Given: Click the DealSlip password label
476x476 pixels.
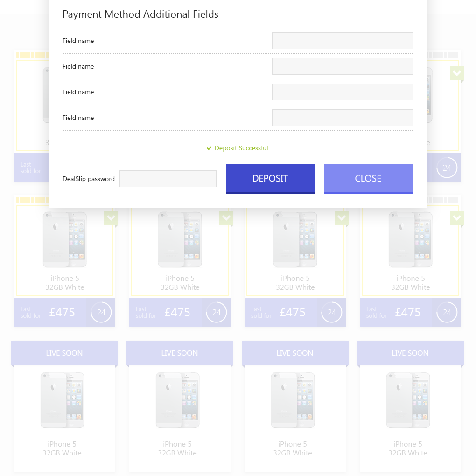Looking at the screenshot, I should [88, 179].
